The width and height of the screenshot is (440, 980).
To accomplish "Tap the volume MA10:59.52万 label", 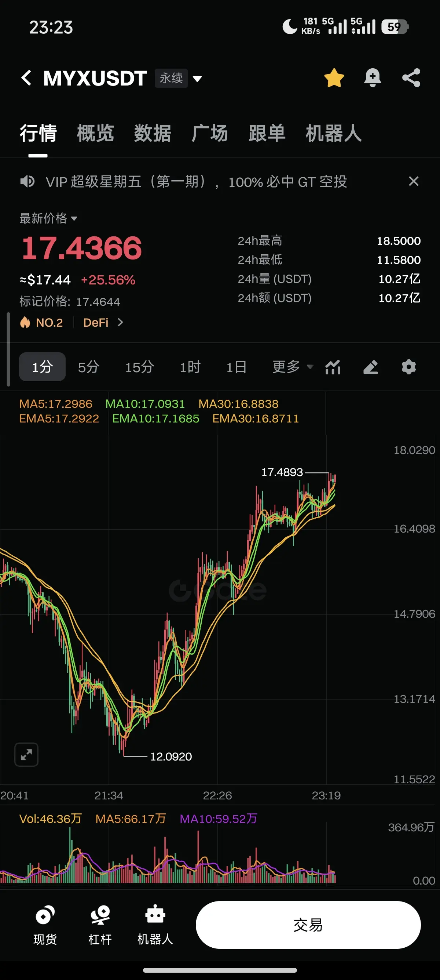I will 219,819.
